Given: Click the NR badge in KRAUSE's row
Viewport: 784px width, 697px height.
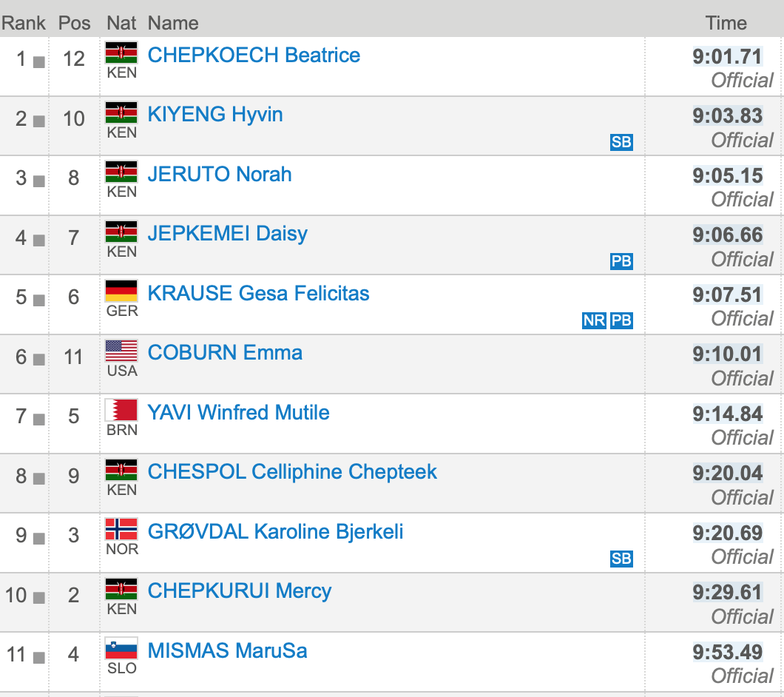Looking at the screenshot, I should coord(594,320).
